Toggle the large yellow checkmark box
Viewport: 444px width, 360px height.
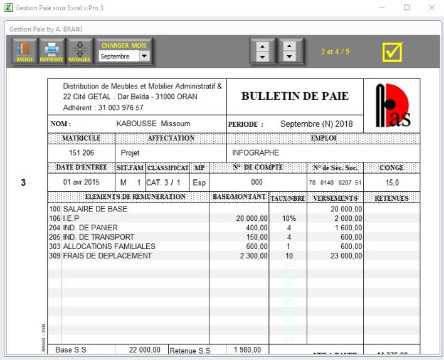392,52
